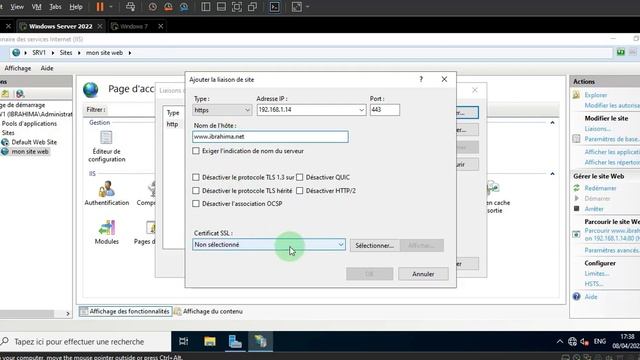This screenshot has width=640, height=360.
Task: Open the VMware VM menu
Action: pos(36,7)
